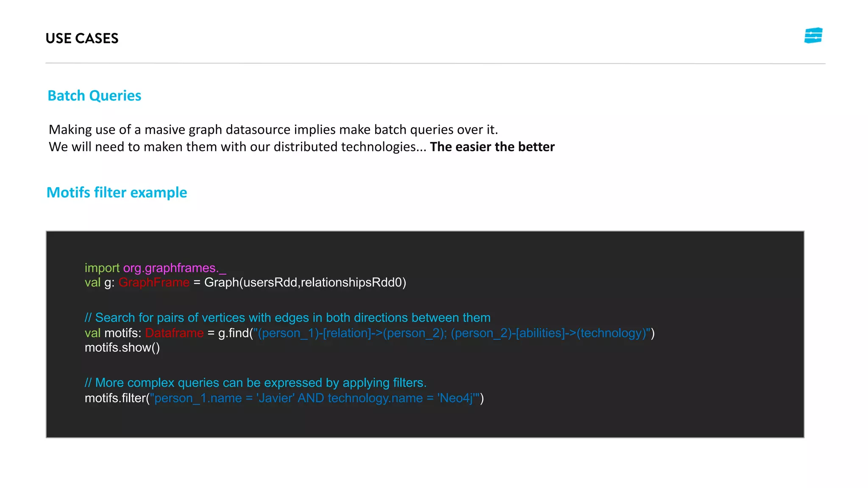Click the 'import' keyword in the code
The height and width of the screenshot is (488, 868).
102,268
